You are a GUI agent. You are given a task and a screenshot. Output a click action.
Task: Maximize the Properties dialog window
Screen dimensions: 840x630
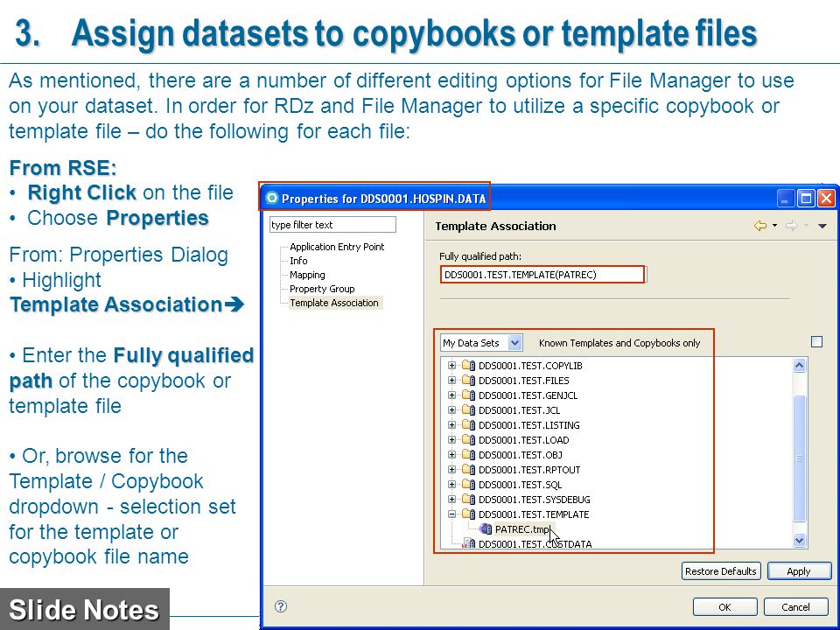(x=806, y=199)
